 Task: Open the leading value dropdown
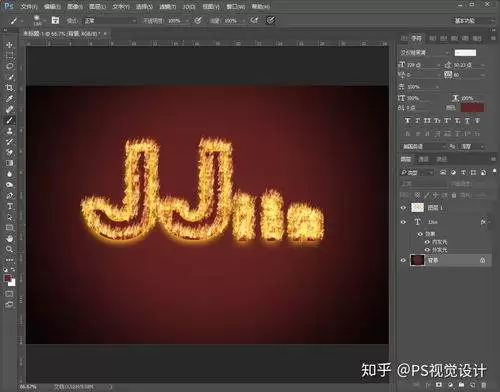483,65
